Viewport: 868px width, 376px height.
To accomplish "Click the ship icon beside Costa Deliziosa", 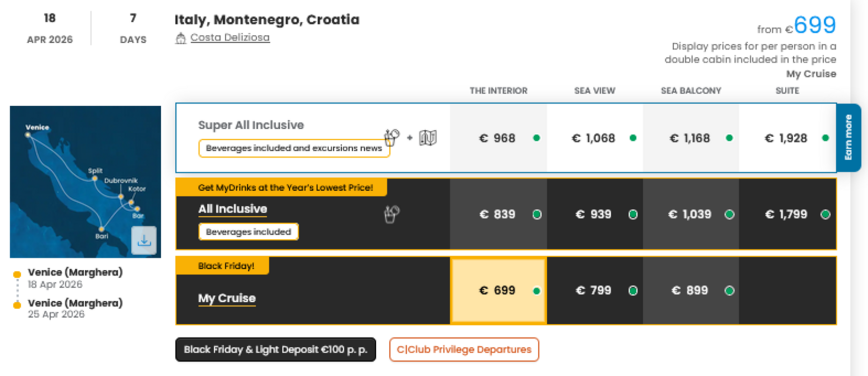I will pos(181,38).
